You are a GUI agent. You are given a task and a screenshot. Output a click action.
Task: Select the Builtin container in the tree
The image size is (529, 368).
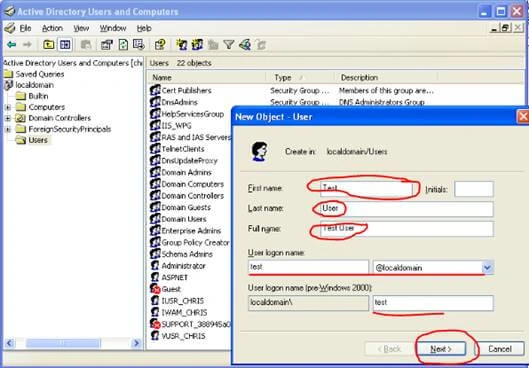tap(38, 96)
